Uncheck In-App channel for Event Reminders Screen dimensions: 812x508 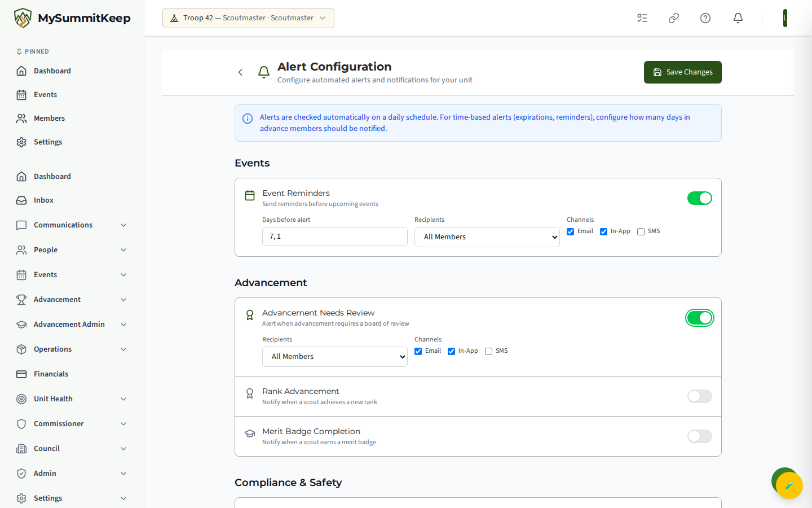coord(604,231)
